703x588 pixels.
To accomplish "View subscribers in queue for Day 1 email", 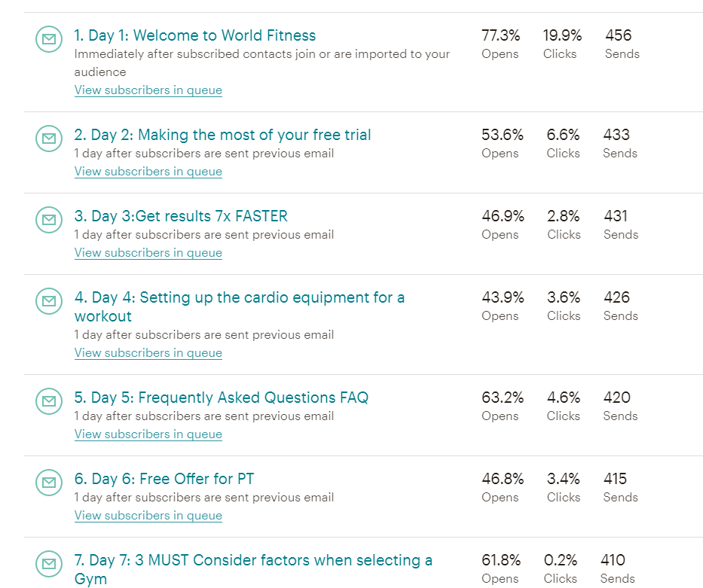I will [148, 90].
